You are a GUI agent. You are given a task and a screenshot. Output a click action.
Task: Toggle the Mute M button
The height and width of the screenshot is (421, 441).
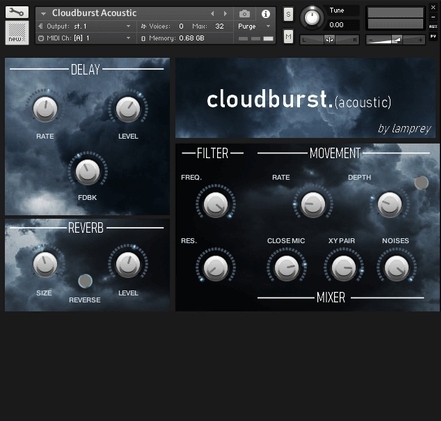pos(288,36)
